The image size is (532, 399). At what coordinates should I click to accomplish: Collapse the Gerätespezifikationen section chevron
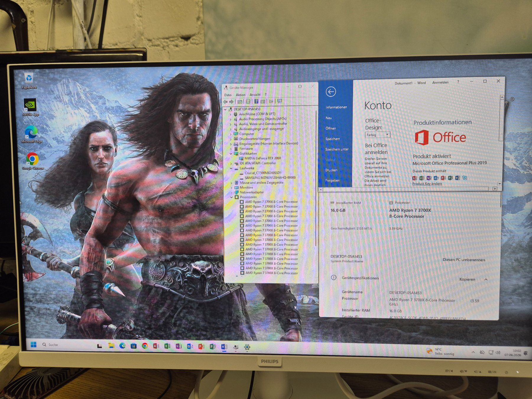pos(486,279)
